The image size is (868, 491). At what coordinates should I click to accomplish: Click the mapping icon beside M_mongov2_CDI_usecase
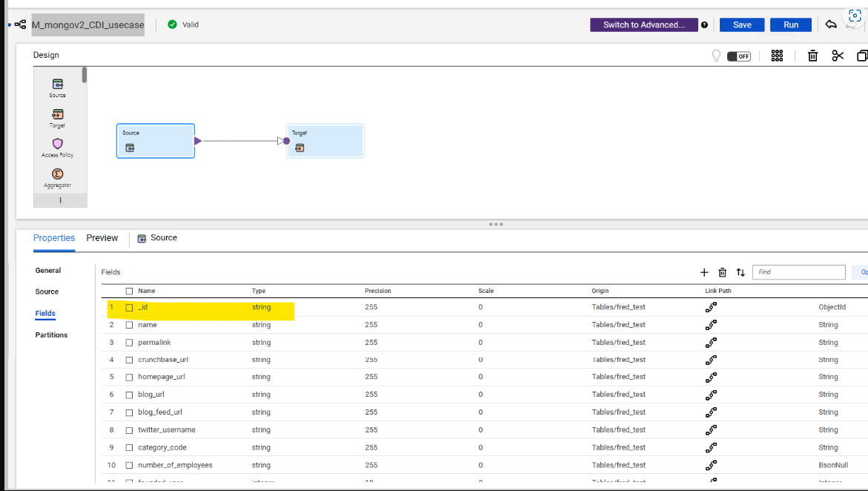coord(21,24)
